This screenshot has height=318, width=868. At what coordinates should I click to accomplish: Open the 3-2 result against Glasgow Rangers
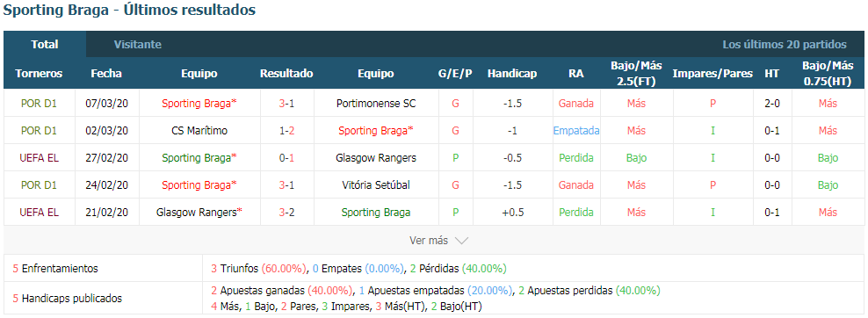pyautogui.click(x=286, y=212)
